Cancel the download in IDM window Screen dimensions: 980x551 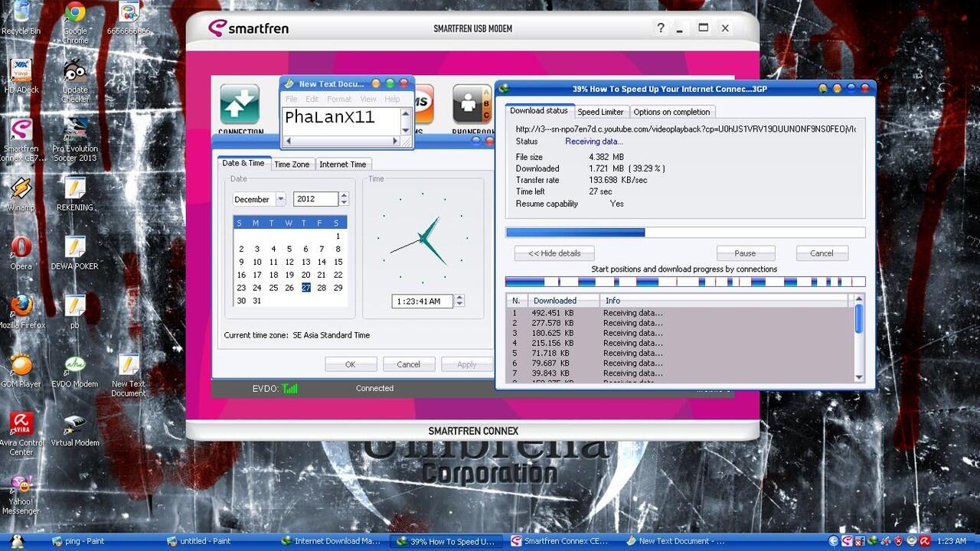(x=822, y=253)
